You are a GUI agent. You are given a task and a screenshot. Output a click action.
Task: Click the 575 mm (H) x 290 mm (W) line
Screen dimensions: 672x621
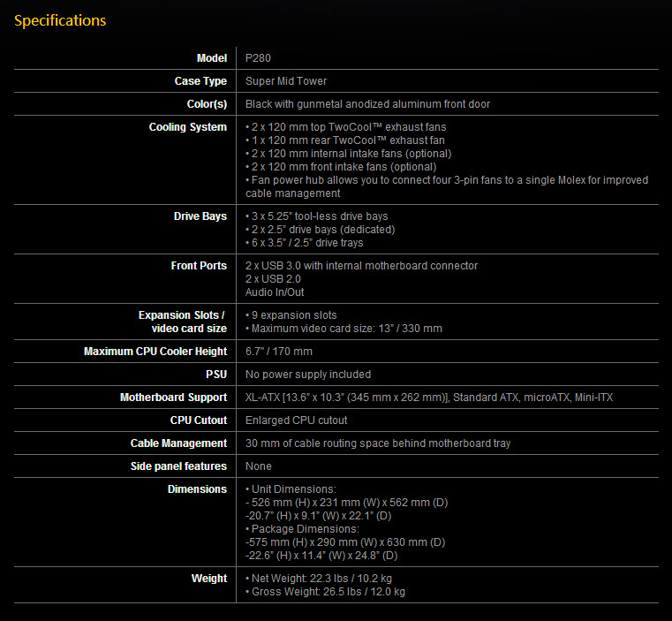point(345,542)
